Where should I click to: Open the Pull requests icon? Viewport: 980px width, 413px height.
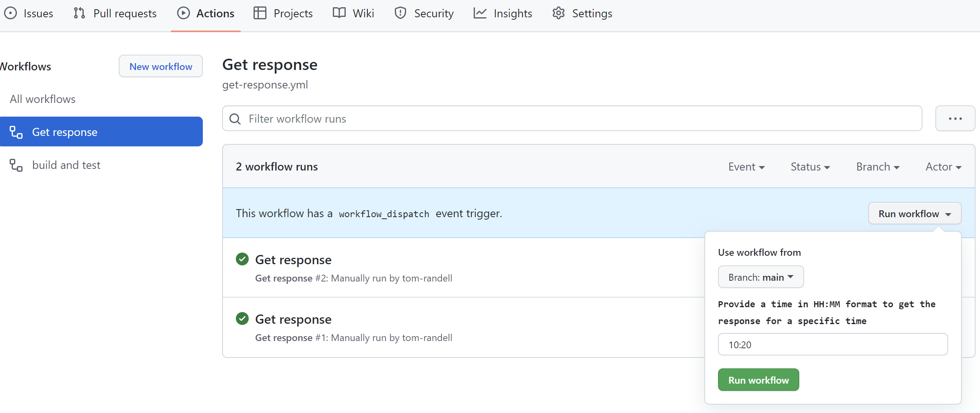79,13
